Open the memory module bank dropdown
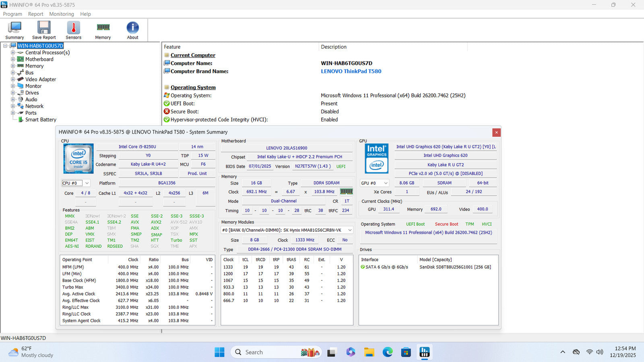644x362 pixels. point(349,230)
